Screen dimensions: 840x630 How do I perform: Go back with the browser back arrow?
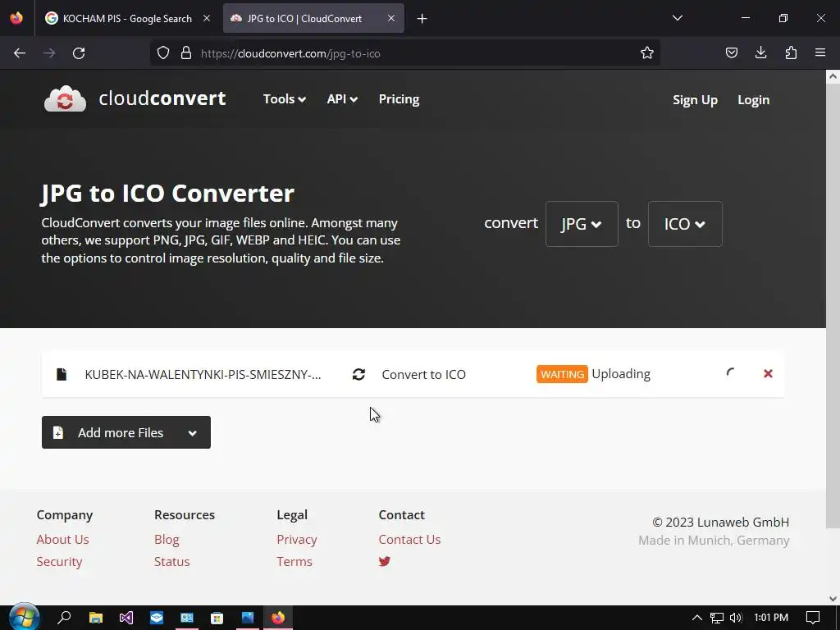[20, 53]
